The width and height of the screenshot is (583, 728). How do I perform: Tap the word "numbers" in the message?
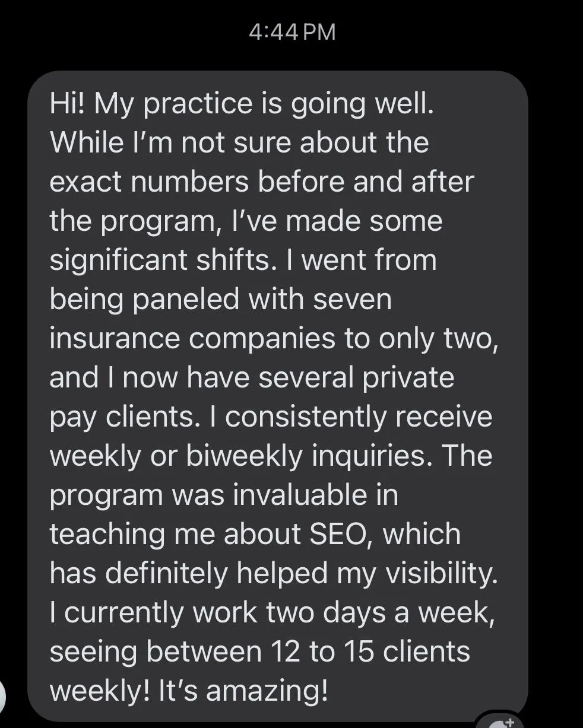[189, 182]
